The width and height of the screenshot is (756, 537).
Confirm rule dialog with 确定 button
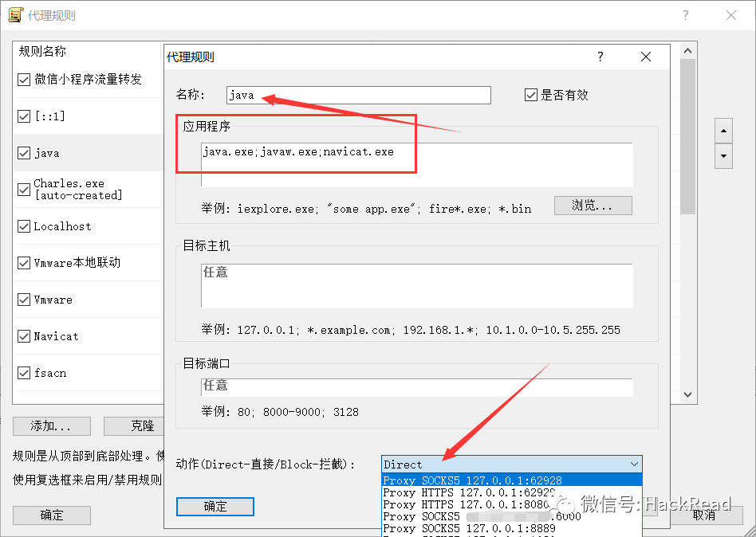[x=215, y=507]
